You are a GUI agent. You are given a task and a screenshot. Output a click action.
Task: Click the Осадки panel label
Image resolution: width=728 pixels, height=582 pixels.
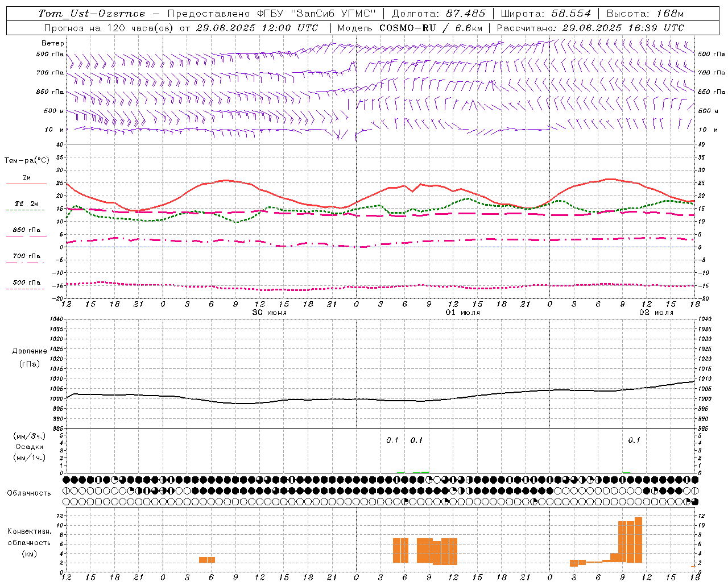tap(30, 447)
